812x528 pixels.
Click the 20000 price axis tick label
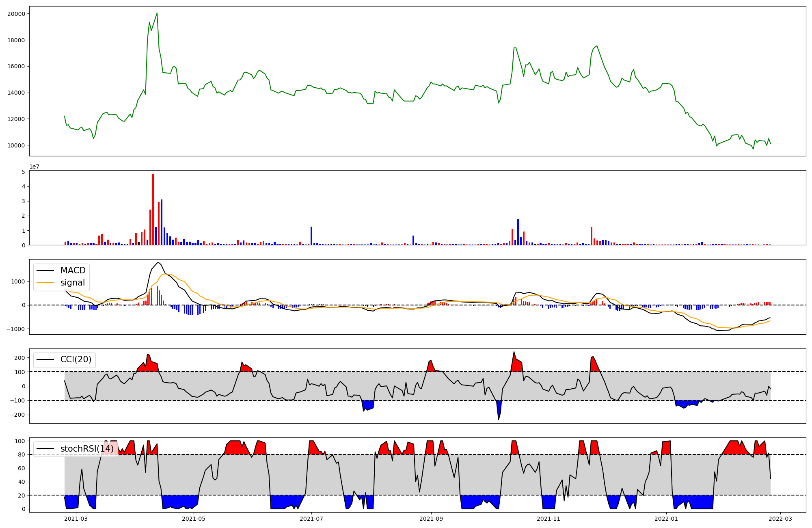pos(16,14)
